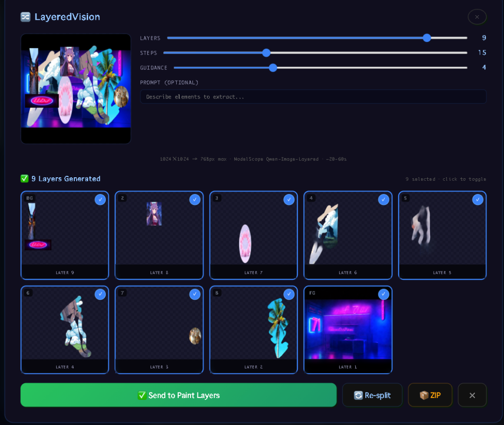The height and width of the screenshot is (425, 504).
Task: Click the number 2 badge on Layer 8
Action: click(123, 198)
